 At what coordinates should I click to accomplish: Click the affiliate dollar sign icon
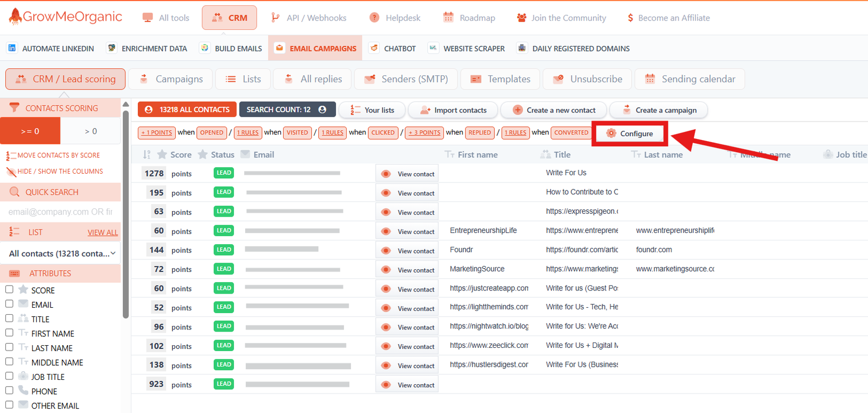tap(630, 18)
